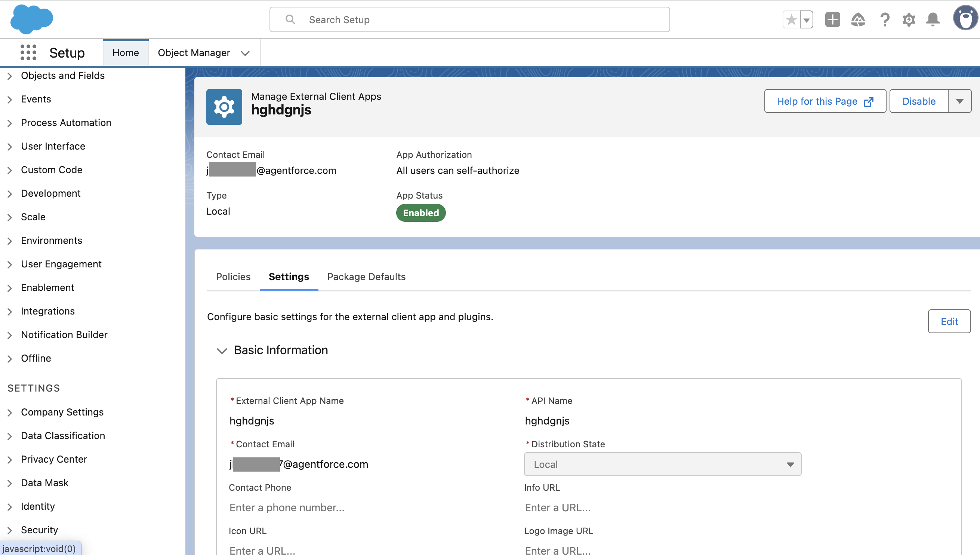Focus the Search Setup field

(x=469, y=19)
